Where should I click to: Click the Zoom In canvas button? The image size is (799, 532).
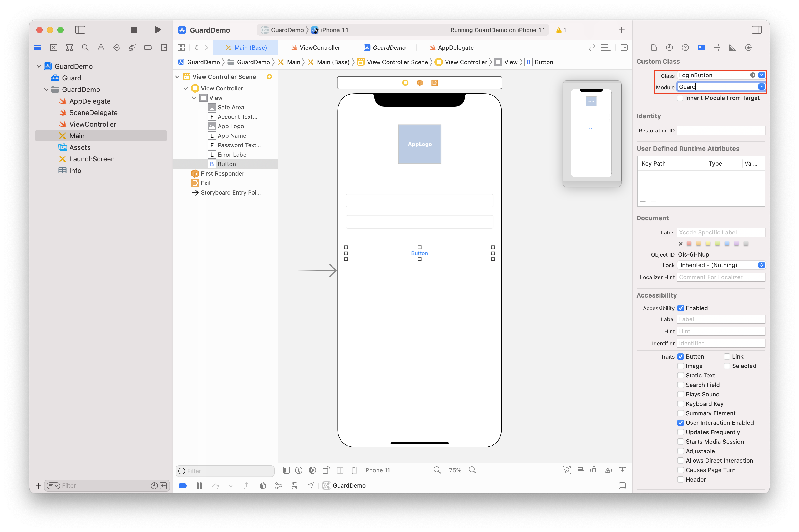[x=472, y=470]
